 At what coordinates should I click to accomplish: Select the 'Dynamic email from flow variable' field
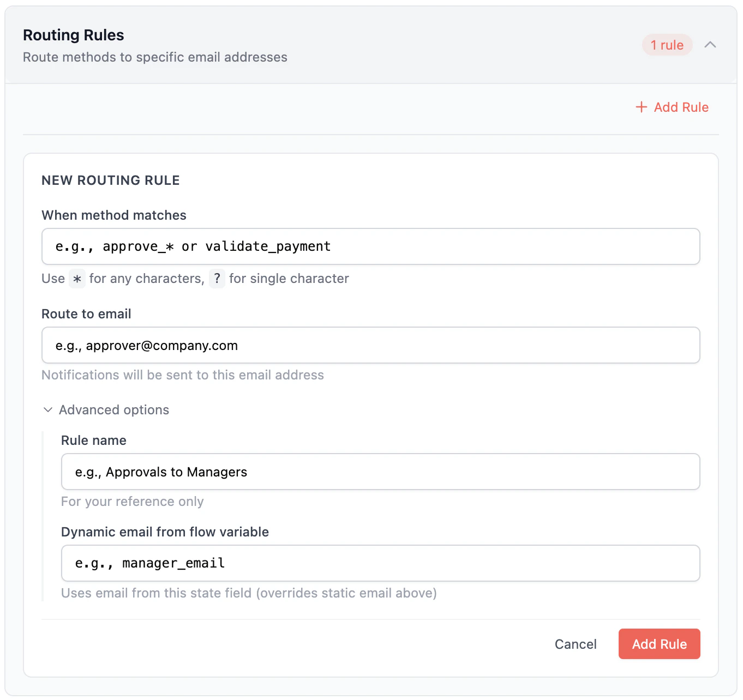pos(380,563)
